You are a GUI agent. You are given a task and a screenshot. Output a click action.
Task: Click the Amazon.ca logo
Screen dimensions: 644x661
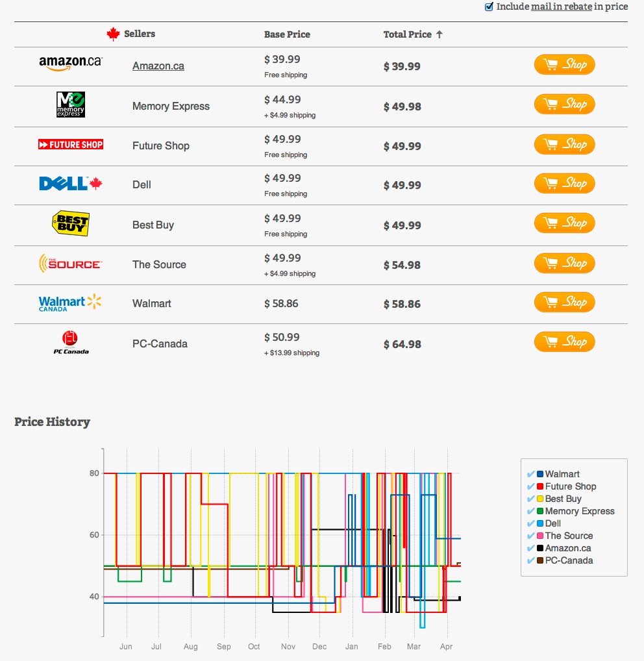click(70, 62)
